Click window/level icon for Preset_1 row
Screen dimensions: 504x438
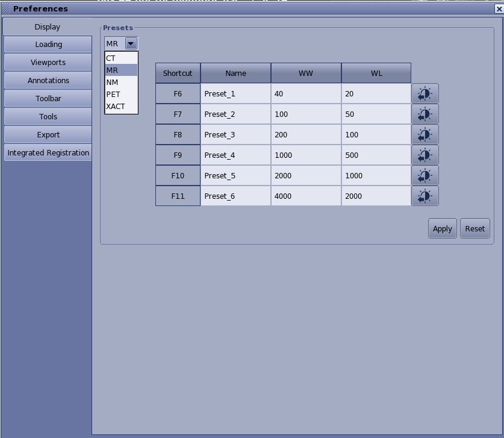[x=425, y=94]
